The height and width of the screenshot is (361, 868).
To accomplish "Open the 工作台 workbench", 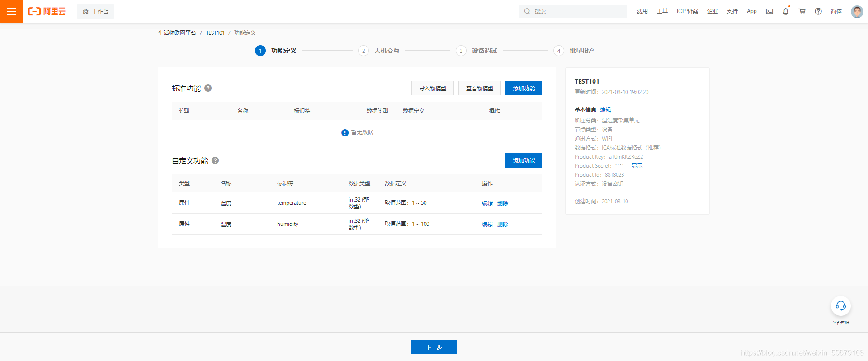I will 95,11.
